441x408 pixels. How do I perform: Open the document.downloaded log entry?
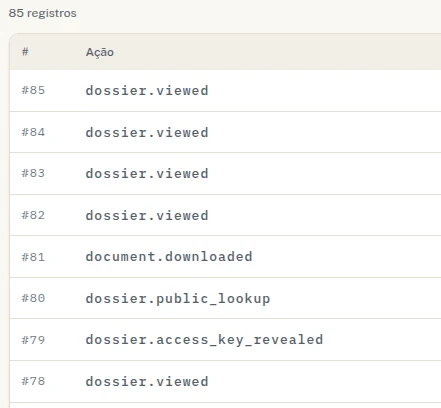click(x=225, y=257)
